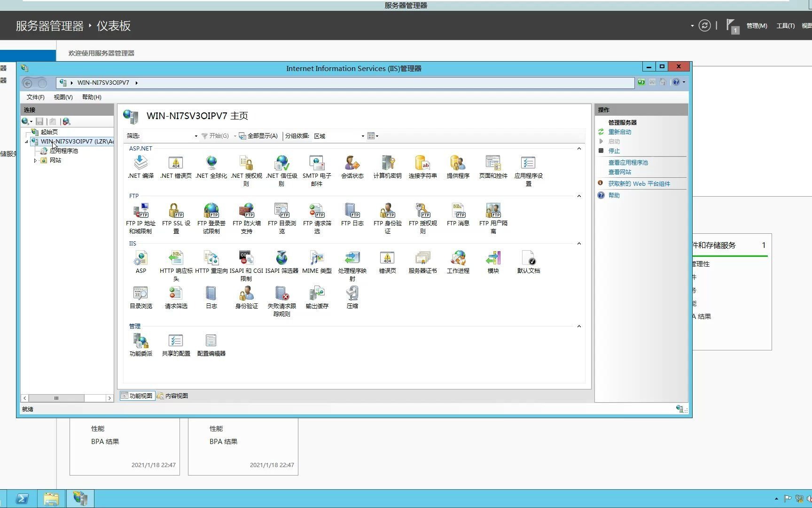Open the 压缩 feature icon
The width and height of the screenshot is (812, 508).
pos(352,298)
